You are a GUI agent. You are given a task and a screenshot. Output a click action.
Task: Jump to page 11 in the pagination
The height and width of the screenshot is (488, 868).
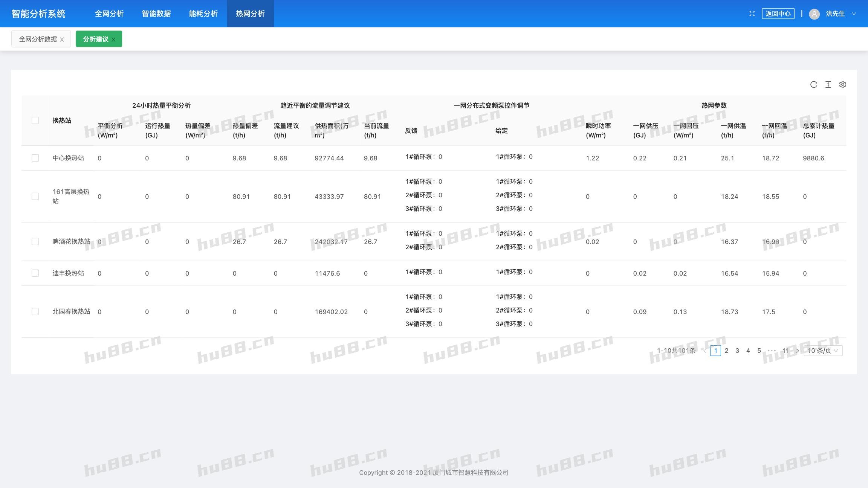click(x=785, y=351)
